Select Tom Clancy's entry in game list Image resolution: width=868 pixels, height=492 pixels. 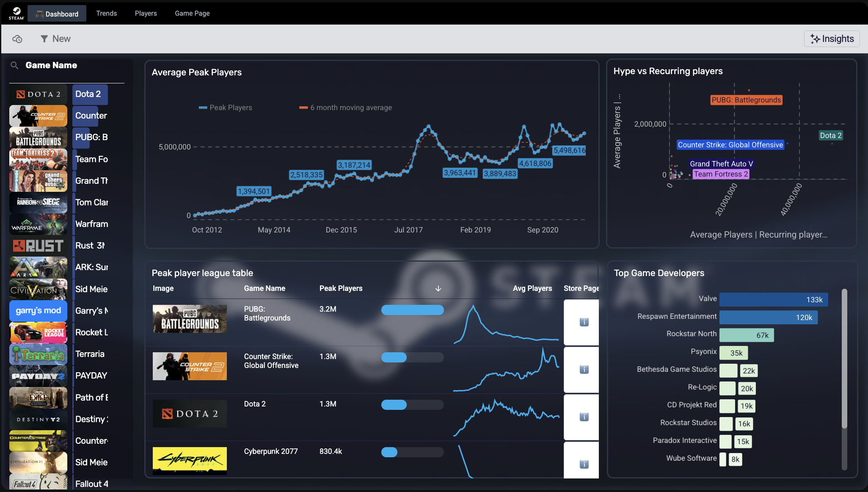(x=91, y=202)
